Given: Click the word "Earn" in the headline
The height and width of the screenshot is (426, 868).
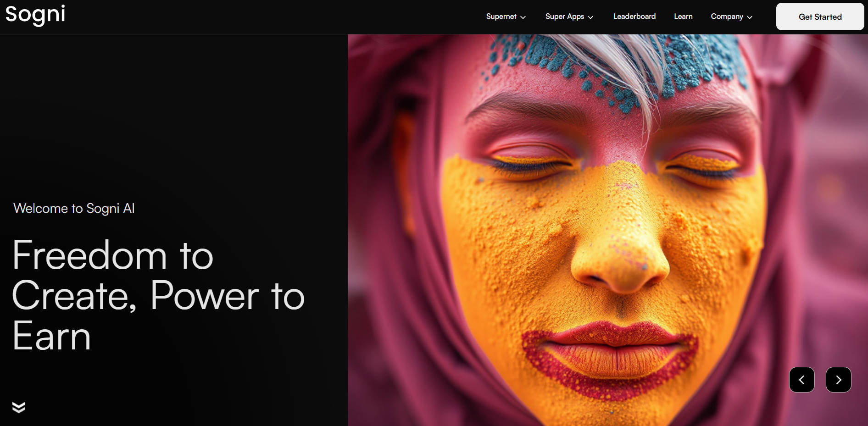Looking at the screenshot, I should point(51,337).
